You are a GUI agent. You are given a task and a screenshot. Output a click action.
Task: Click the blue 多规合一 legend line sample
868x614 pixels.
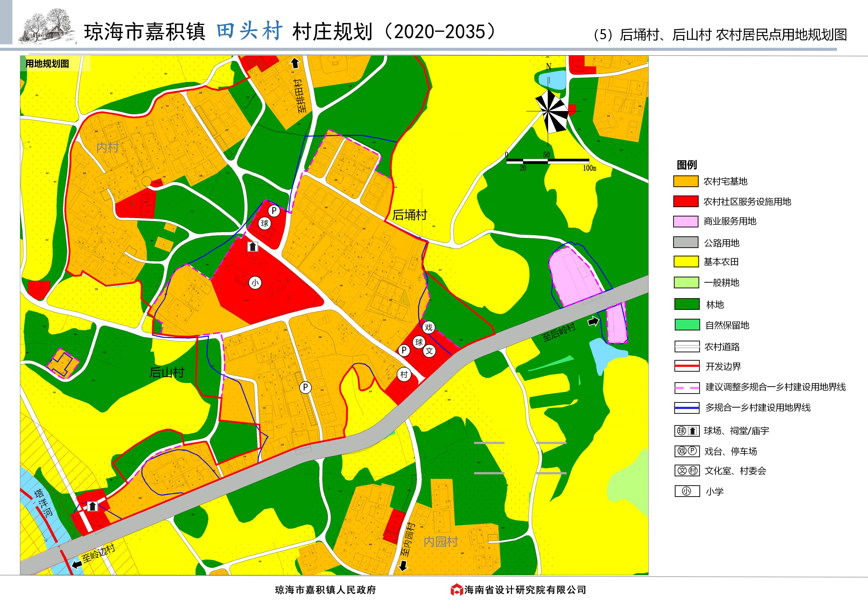coord(687,407)
